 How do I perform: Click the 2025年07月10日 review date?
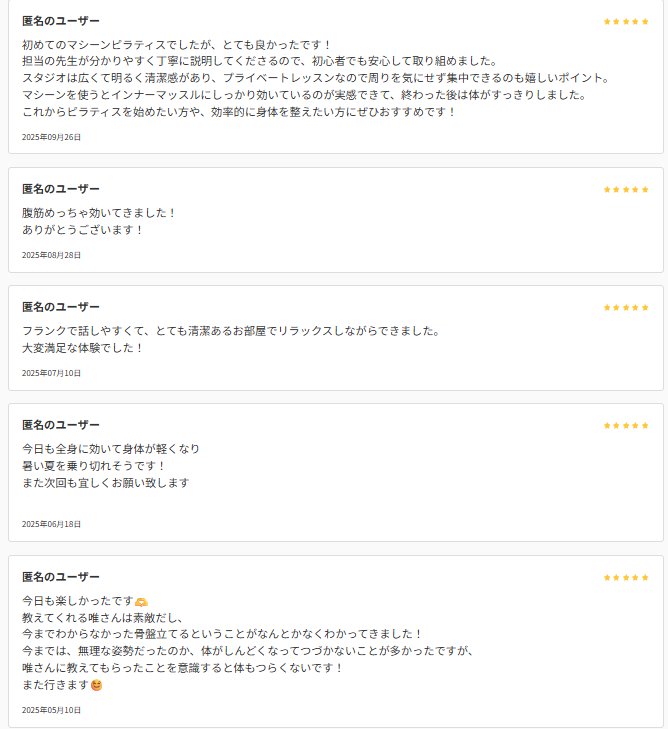[51, 373]
